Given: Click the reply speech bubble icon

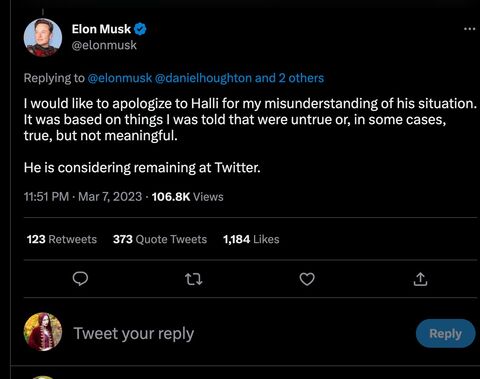Looking at the screenshot, I should [80, 279].
